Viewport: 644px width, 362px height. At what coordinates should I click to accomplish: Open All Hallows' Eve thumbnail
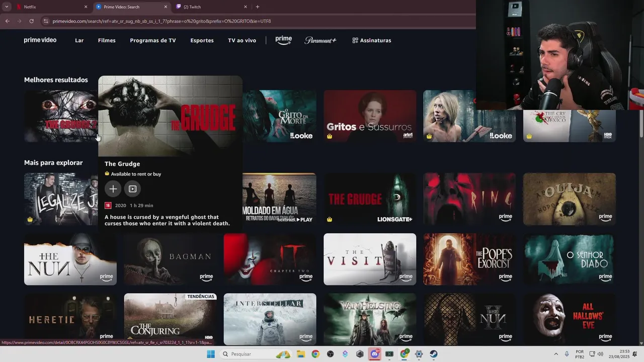click(570, 319)
